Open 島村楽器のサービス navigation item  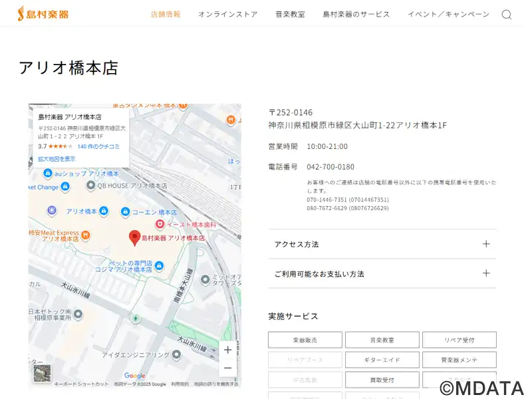(356, 14)
